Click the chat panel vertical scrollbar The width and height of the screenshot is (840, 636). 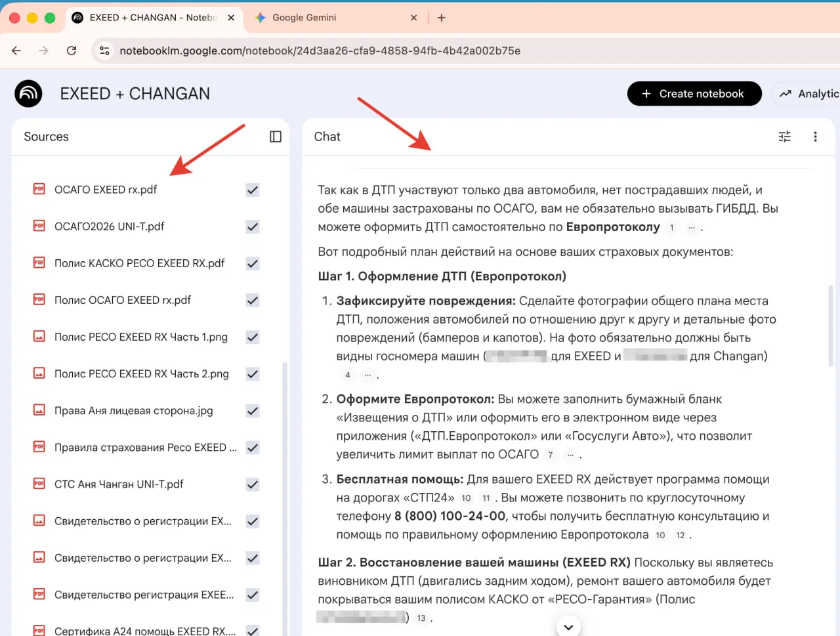pos(831,326)
